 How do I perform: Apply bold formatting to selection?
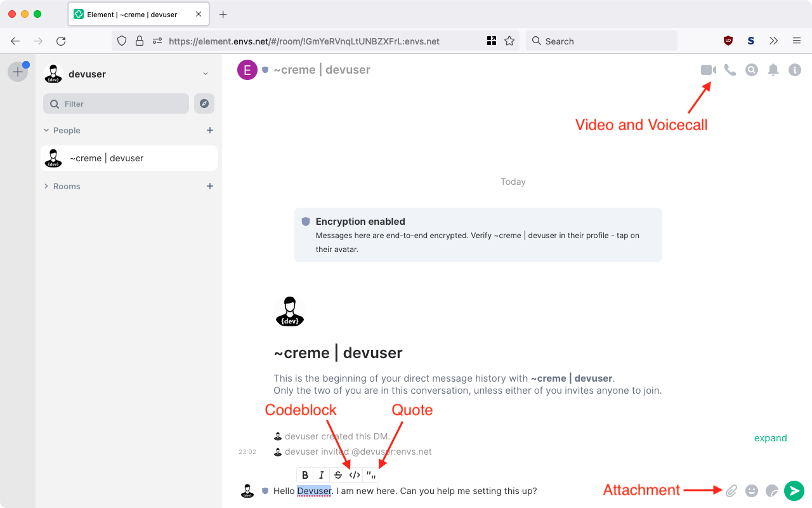pos(305,475)
